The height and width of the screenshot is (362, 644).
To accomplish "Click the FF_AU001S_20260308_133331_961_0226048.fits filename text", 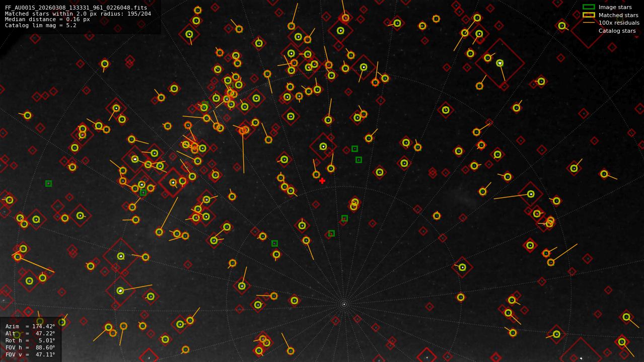I will click(76, 8).
